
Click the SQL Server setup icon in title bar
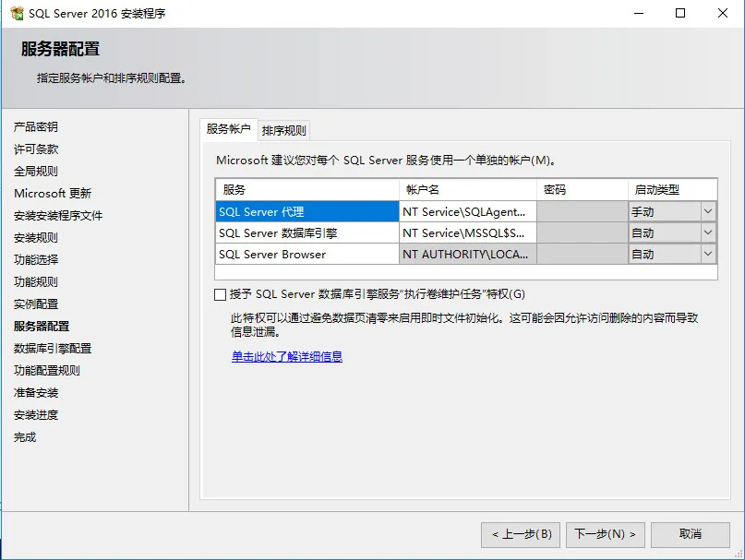pyautogui.click(x=17, y=13)
